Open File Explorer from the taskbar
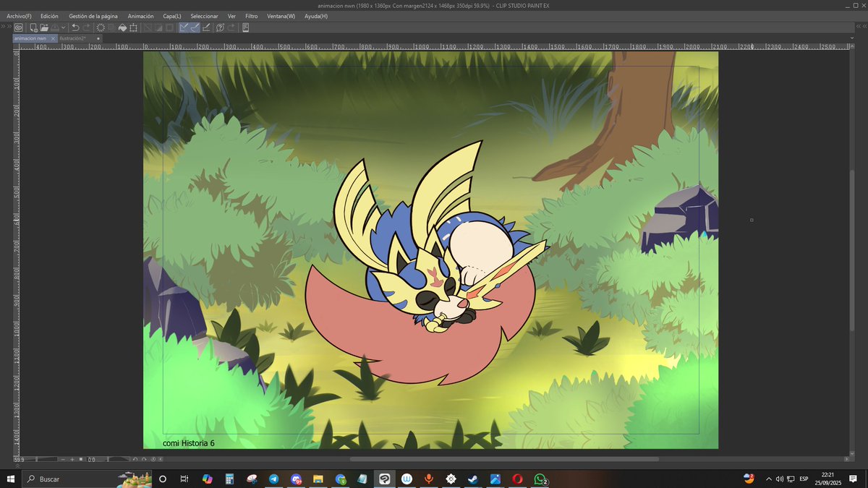This screenshot has width=868, height=488. pos(318,479)
